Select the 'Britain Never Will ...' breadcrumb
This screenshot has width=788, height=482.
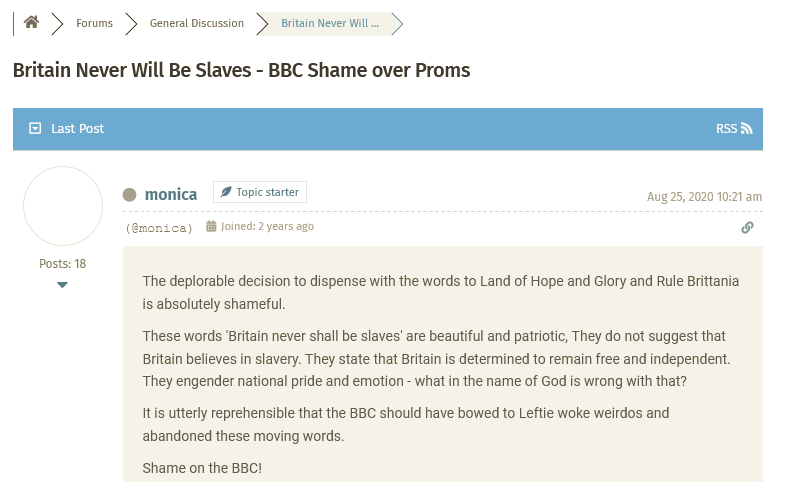[x=329, y=23]
